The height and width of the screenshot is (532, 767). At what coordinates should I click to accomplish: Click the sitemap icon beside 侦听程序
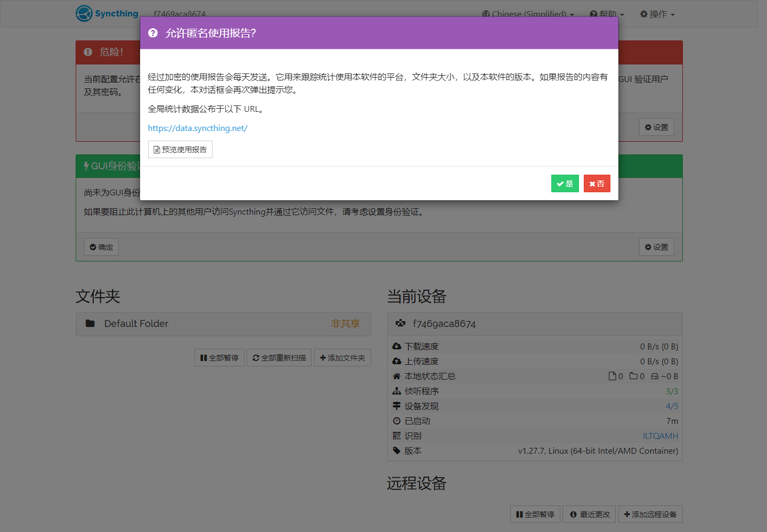[x=397, y=391]
